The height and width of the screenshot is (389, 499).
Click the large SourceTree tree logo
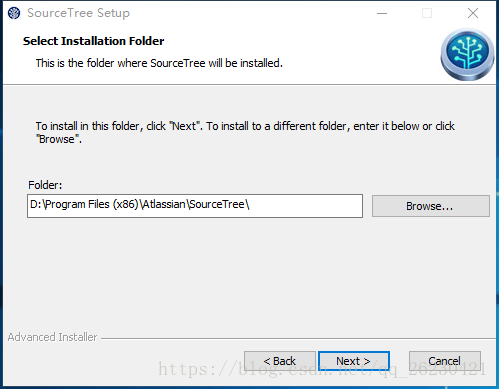pos(467,54)
